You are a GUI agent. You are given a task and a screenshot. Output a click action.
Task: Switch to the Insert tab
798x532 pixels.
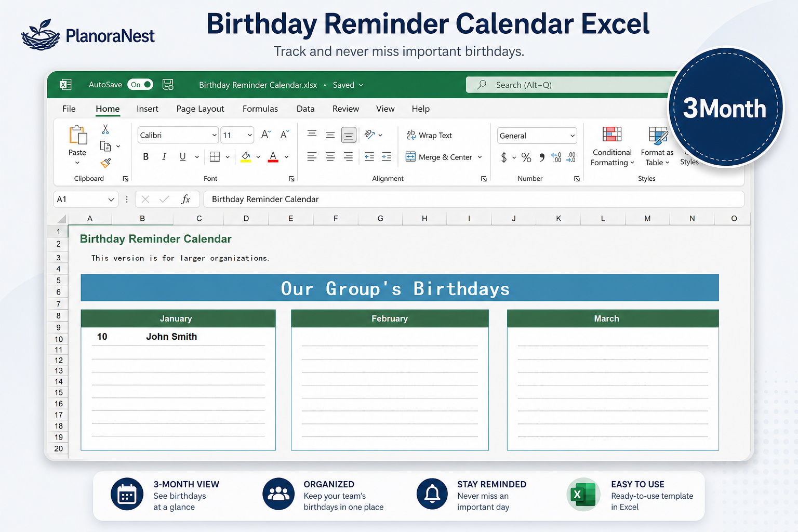148,109
